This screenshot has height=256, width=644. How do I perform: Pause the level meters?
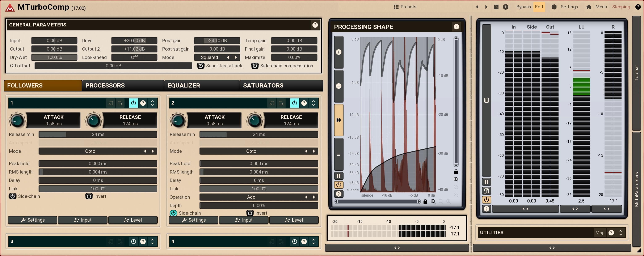click(486, 182)
